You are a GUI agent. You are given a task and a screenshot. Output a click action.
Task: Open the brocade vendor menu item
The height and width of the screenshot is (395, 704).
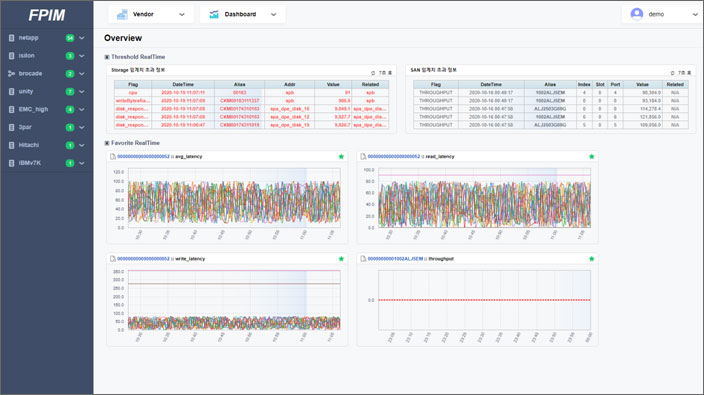47,74
